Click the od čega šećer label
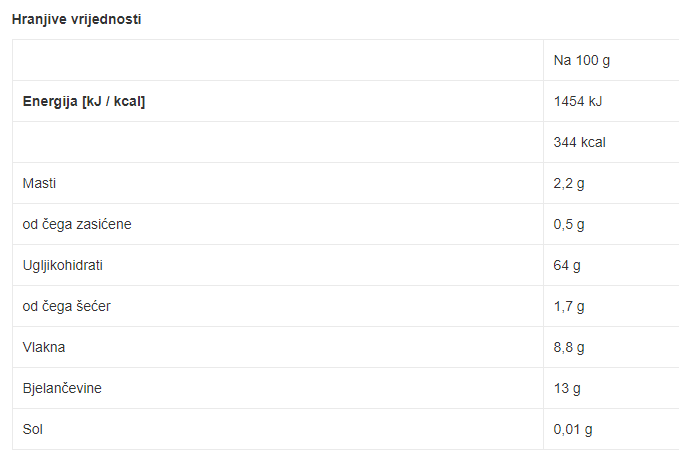Image resolution: width=679 pixels, height=464 pixels. (67, 306)
